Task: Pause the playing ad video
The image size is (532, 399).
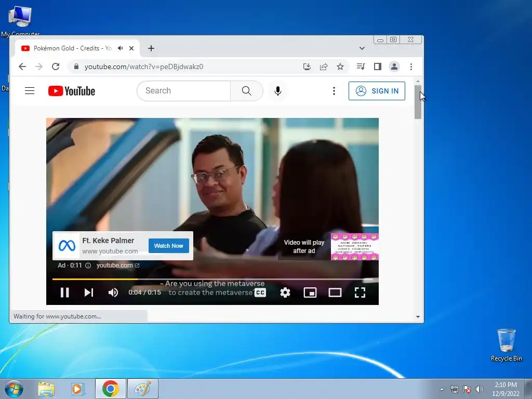Action: (x=64, y=292)
